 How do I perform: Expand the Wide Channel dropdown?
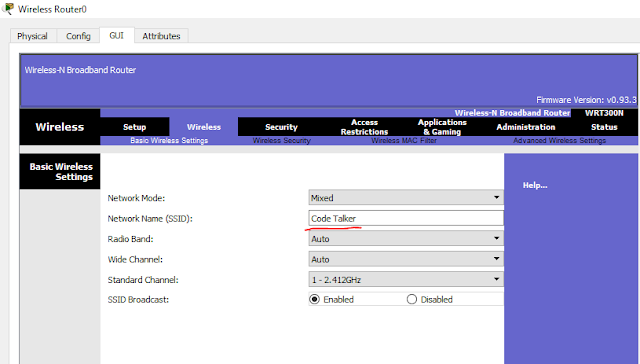pos(406,259)
